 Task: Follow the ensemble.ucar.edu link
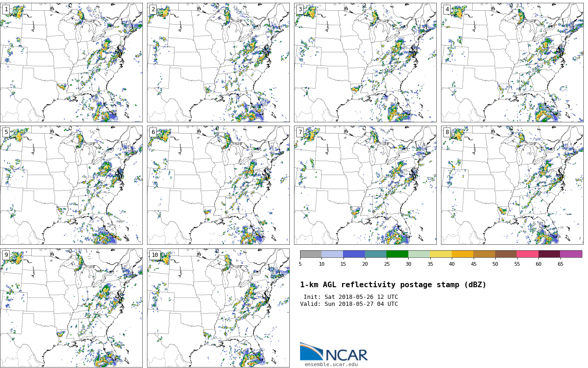tap(331, 365)
